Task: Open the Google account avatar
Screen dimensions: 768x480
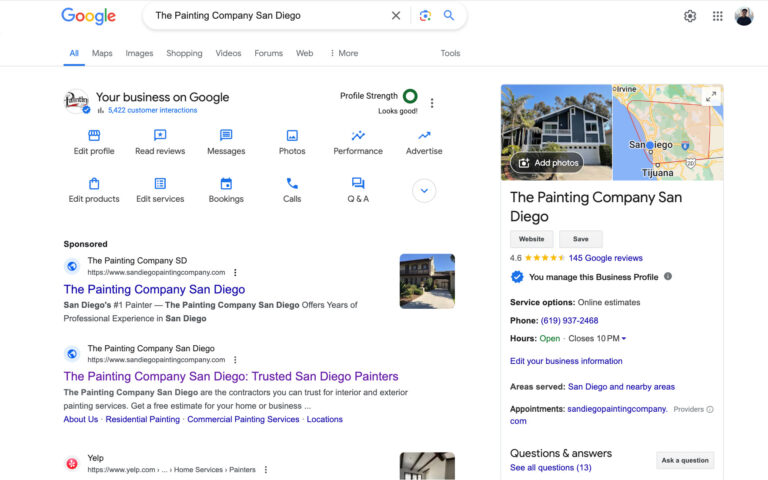Action: [744, 16]
